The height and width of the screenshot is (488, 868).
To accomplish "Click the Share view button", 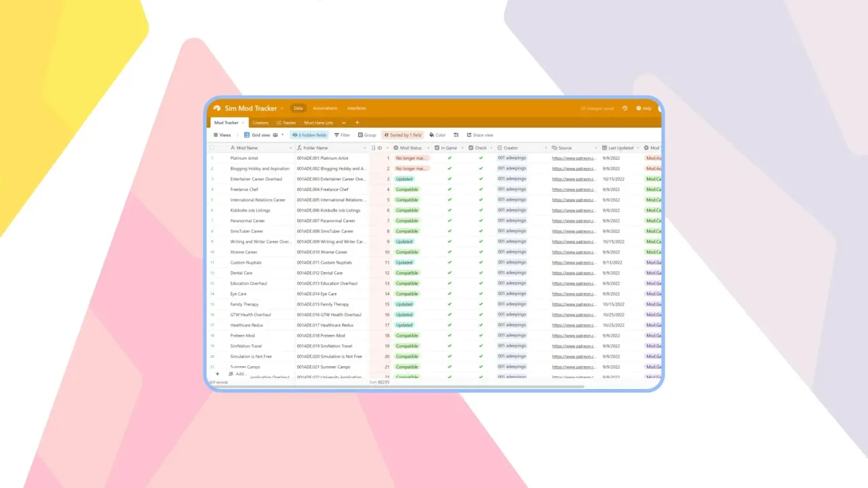I will (480, 135).
